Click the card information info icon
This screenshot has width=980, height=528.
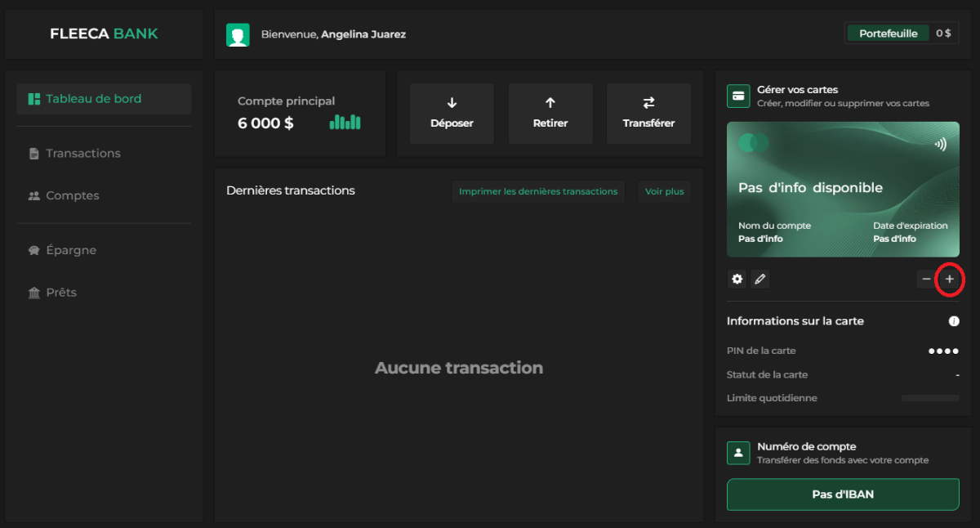[x=953, y=321]
